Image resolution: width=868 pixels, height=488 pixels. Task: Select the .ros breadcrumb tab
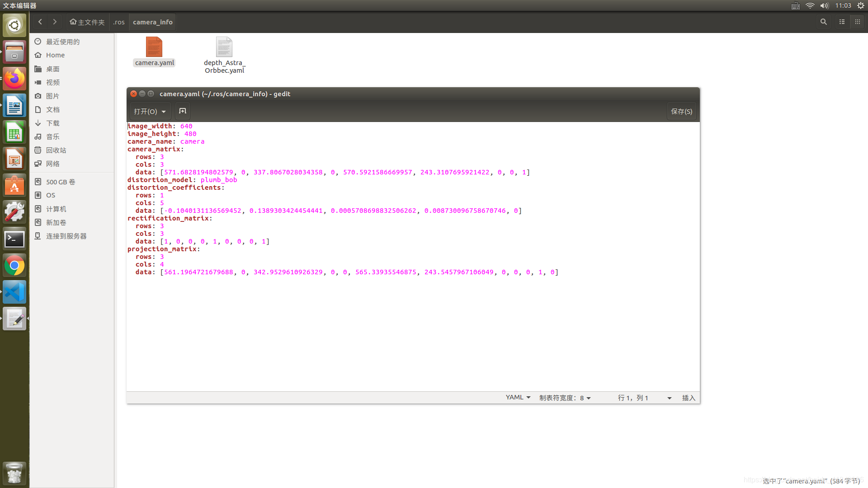119,22
